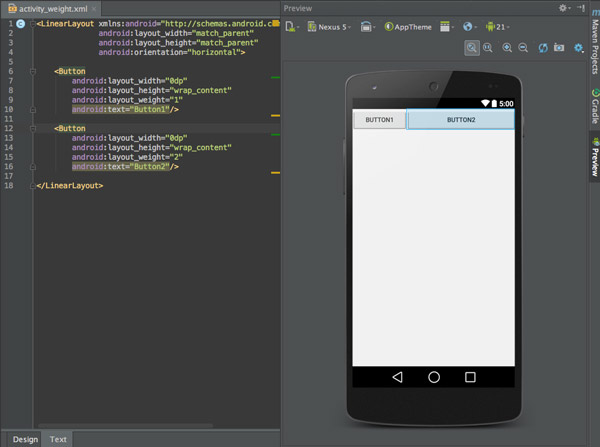Click Zoom to Fit icon in preview toolbar
This screenshot has height=447, width=600.
[472, 47]
